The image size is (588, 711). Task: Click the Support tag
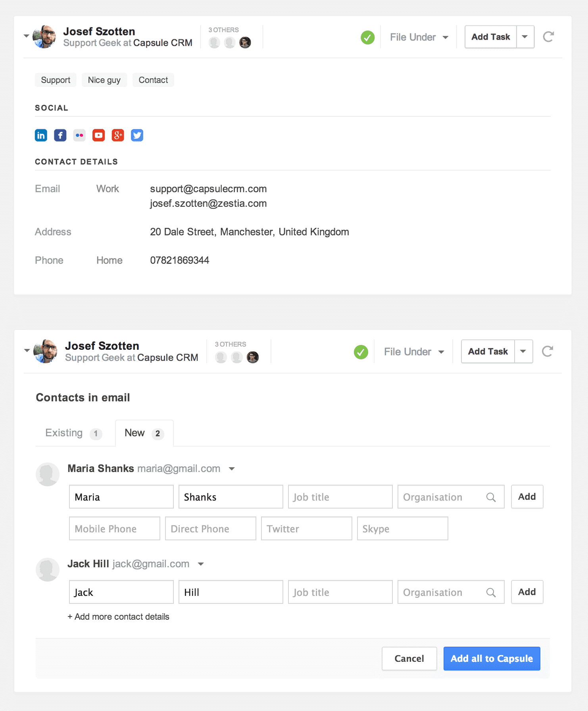[x=56, y=80]
